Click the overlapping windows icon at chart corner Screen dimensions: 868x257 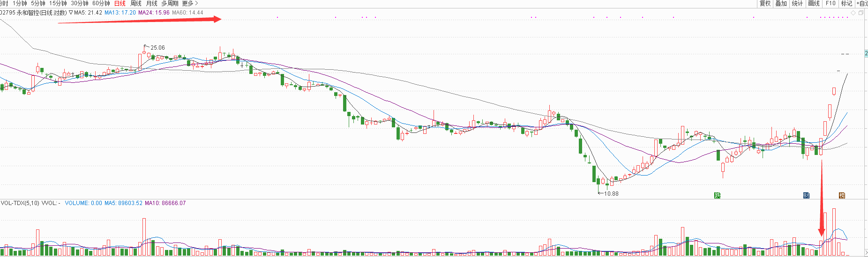point(861,13)
